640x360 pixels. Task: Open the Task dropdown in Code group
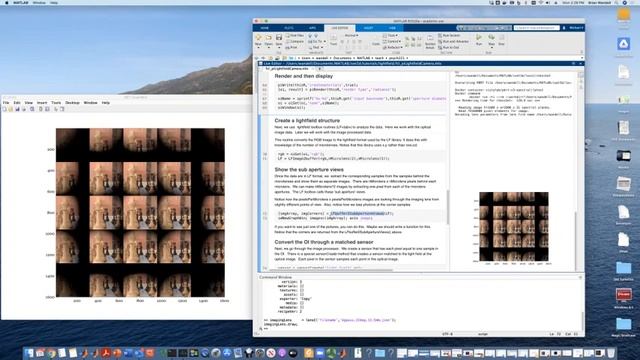click(391, 36)
